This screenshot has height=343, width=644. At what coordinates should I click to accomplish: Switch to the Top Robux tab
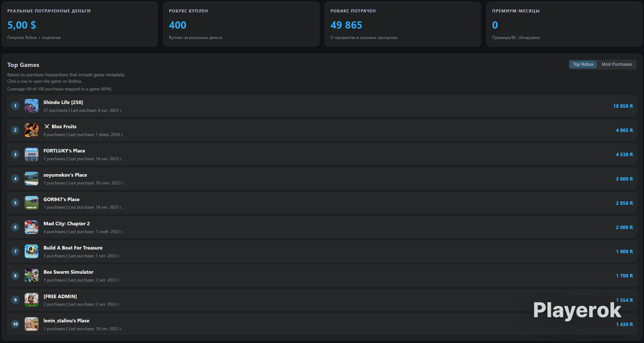point(583,64)
